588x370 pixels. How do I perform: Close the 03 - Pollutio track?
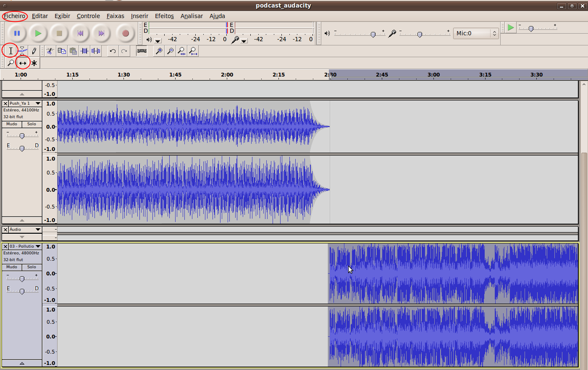pos(5,246)
